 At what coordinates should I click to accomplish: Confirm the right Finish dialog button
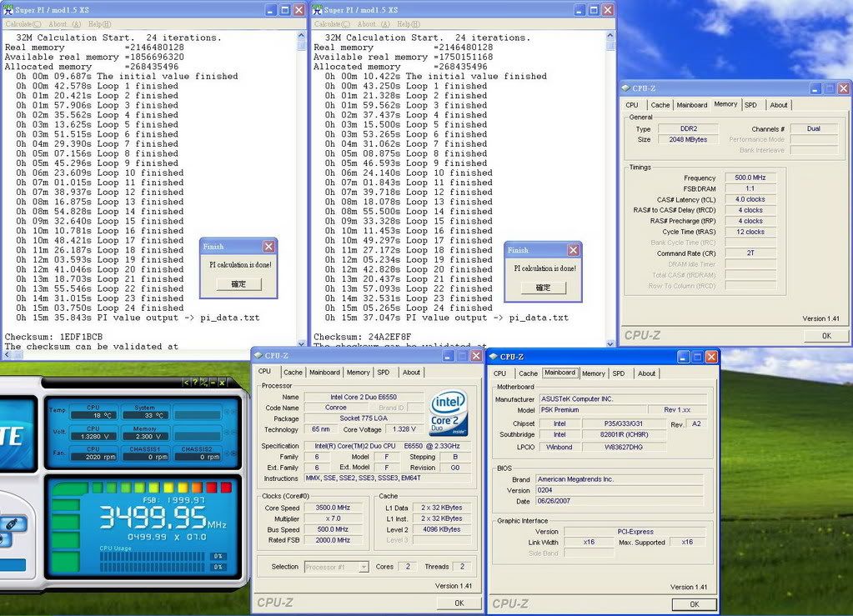coord(543,288)
